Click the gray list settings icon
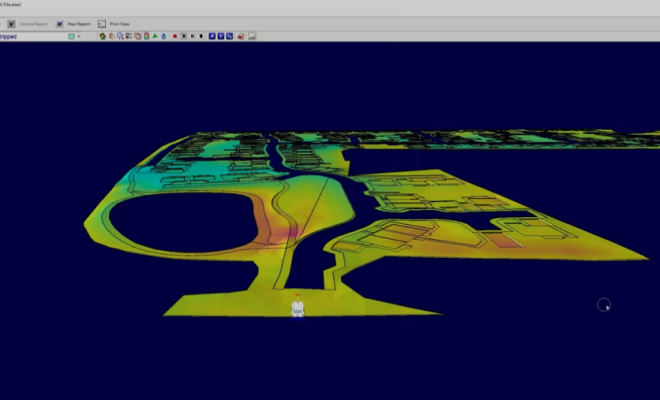Screen dimensions: 660x400 [129, 36]
